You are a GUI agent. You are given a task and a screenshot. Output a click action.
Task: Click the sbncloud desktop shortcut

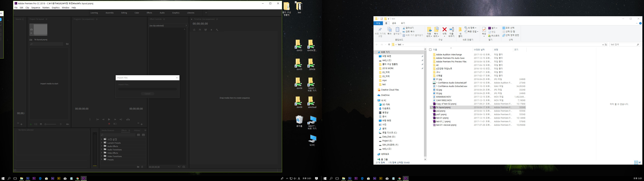(x=312, y=103)
